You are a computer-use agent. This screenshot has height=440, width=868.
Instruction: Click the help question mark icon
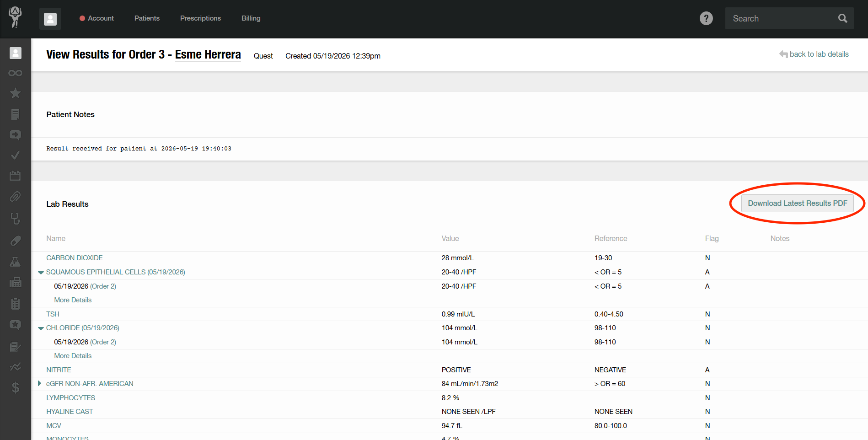[706, 18]
